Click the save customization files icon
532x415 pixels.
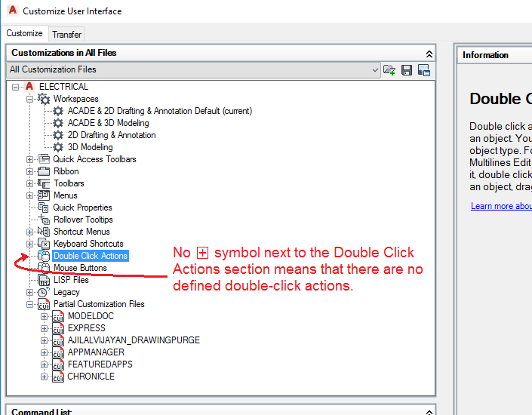click(x=407, y=70)
